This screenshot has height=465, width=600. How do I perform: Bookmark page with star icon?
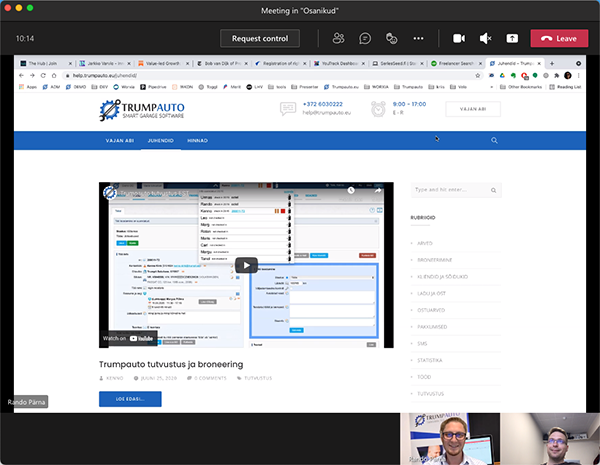pyautogui.click(x=478, y=75)
